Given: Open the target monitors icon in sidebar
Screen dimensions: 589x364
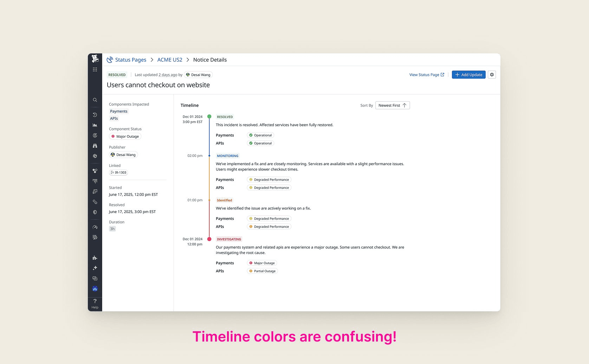Looking at the screenshot, I should (95, 135).
